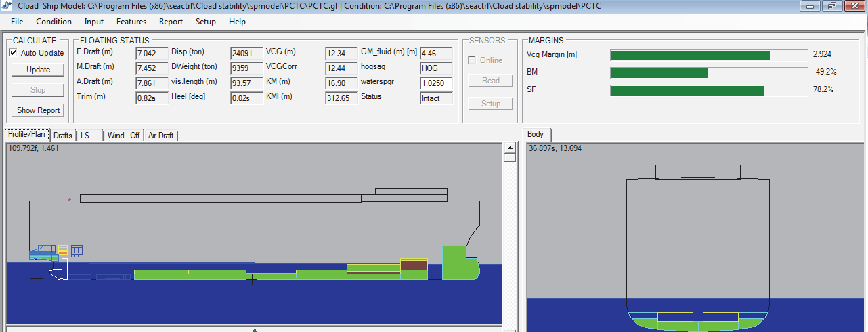The height and width of the screenshot is (332, 868).
Task: Click the Trim value field 0.82a
Action: (x=152, y=98)
